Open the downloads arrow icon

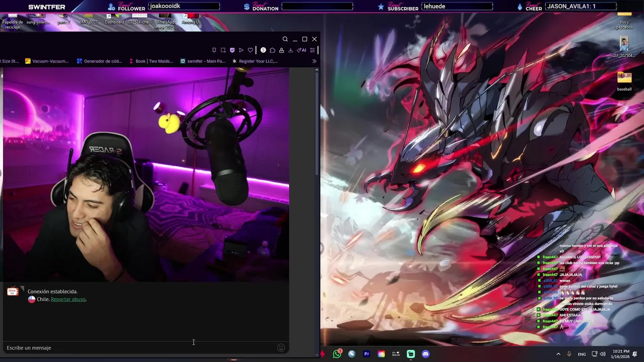[x=290, y=50]
